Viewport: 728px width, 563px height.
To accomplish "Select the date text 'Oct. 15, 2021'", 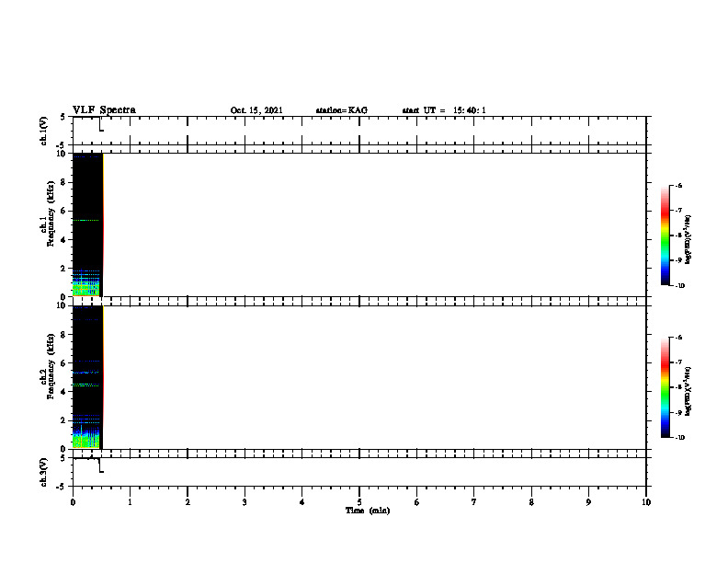I will pyautogui.click(x=256, y=110).
